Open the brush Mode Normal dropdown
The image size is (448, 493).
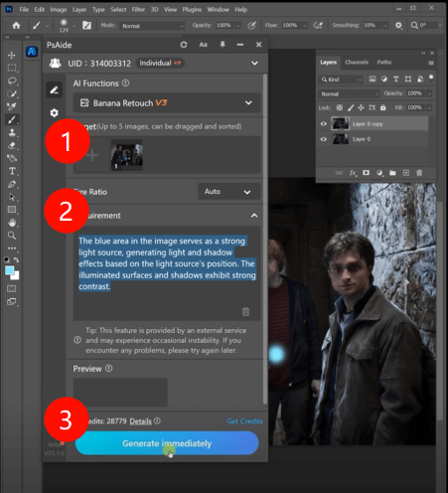(x=152, y=26)
